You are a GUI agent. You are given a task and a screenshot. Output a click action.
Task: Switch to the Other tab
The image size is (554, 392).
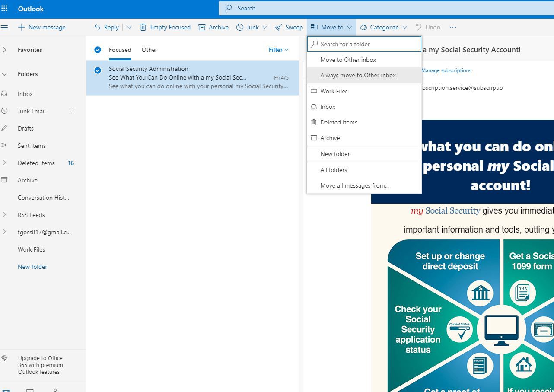[149, 50]
